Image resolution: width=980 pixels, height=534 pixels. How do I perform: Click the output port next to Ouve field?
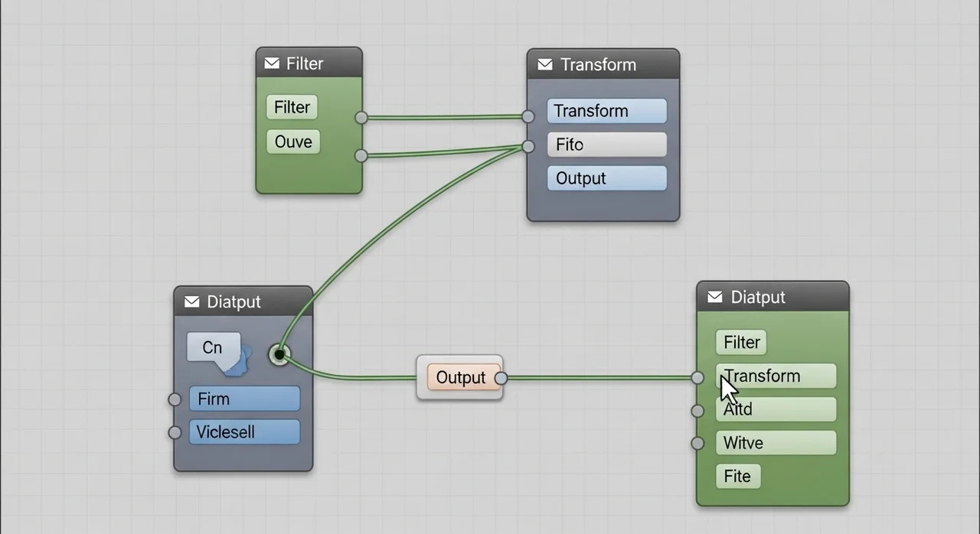[361, 155]
